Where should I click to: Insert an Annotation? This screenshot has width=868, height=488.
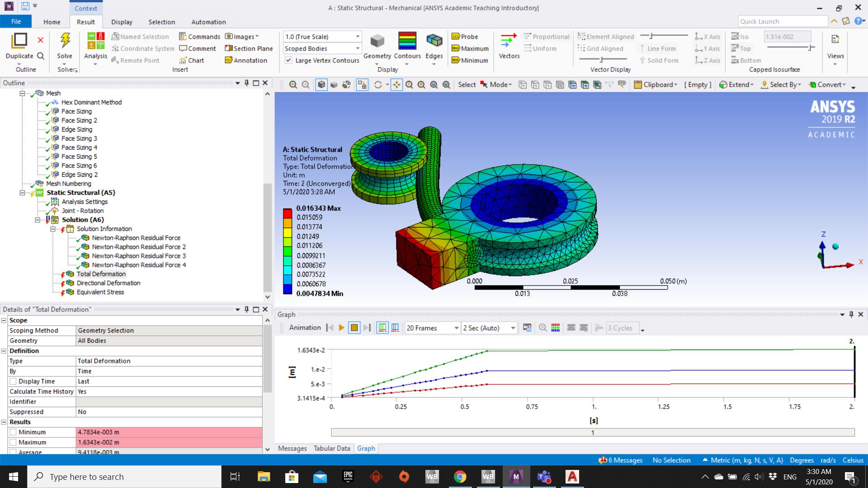246,60
